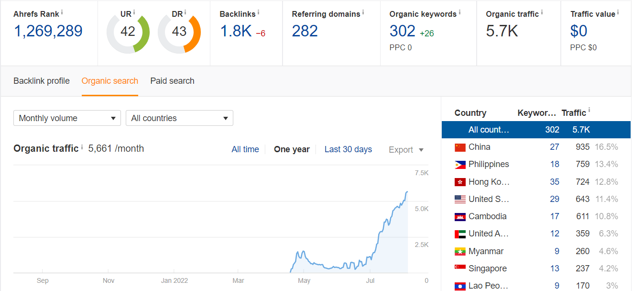The height and width of the screenshot is (291, 644).
Task: Click the China flag icon
Action: click(x=460, y=147)
